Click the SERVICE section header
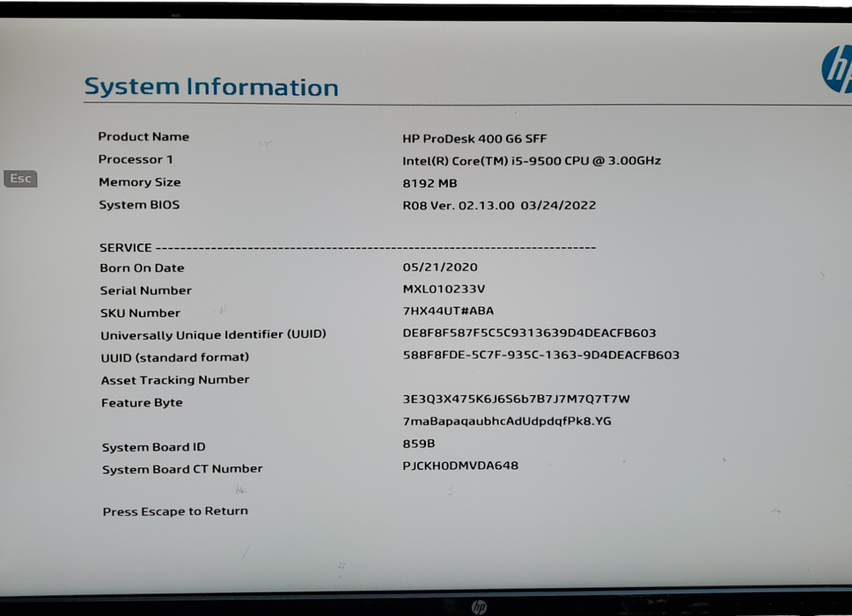The image size is (852, 616). pos(126,247)
